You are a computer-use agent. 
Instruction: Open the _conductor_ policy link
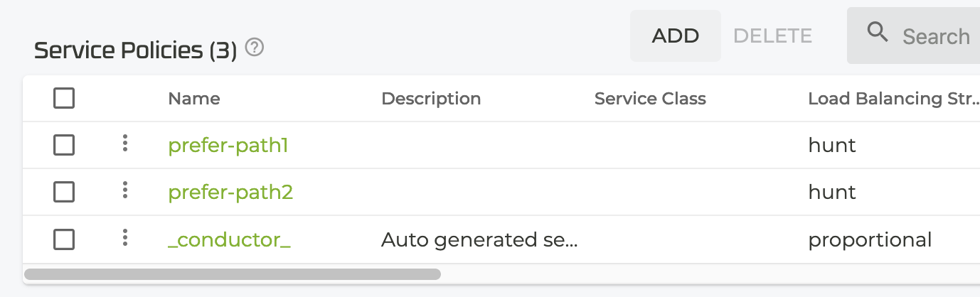[x=229, y=240]
